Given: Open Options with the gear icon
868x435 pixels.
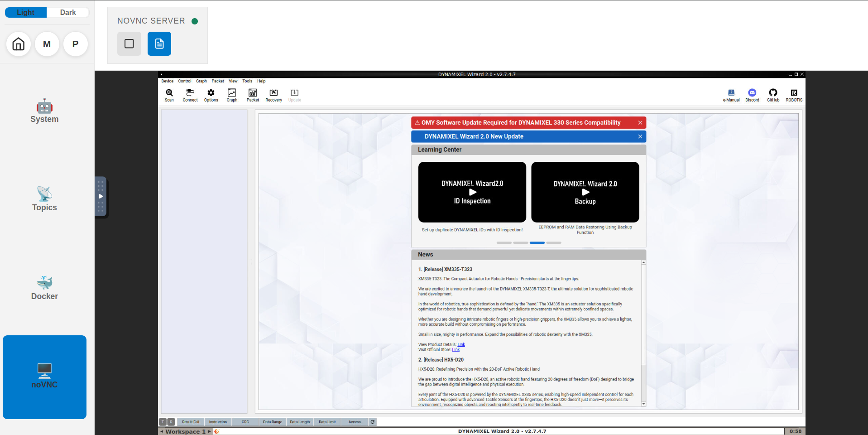Looking at the screenshot, I should (211, 95).
